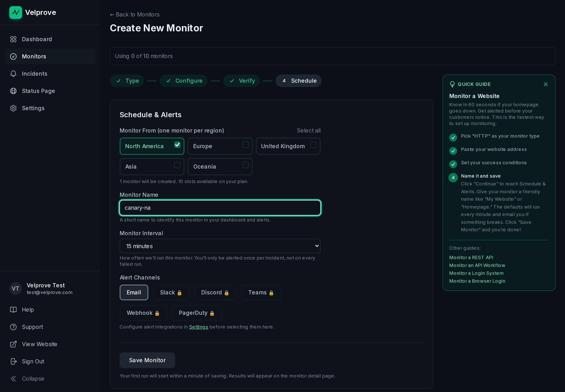The width and height of the screenshot is (565, 392).
Task: Open Incidents in the sidebar
Action: coord(50,74)
